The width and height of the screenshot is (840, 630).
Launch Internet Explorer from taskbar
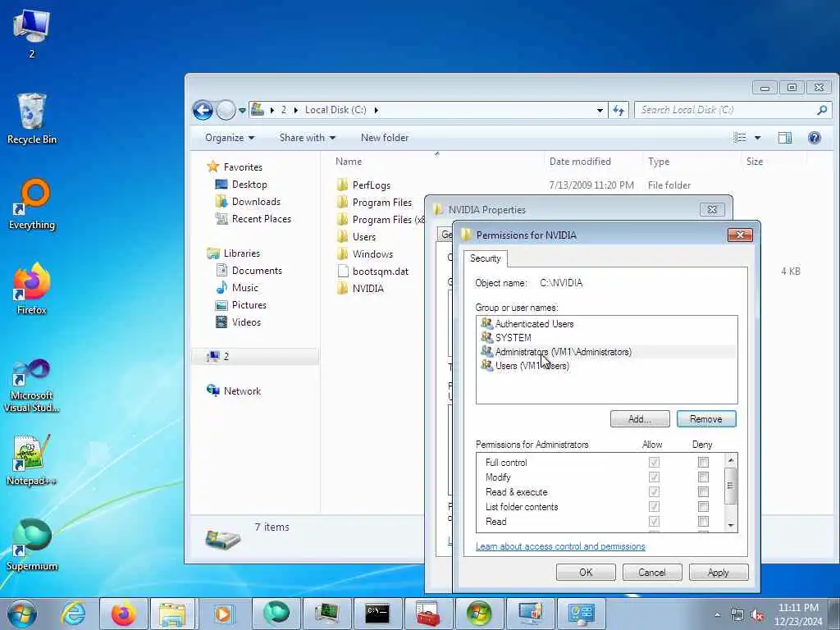click(73, 614)
